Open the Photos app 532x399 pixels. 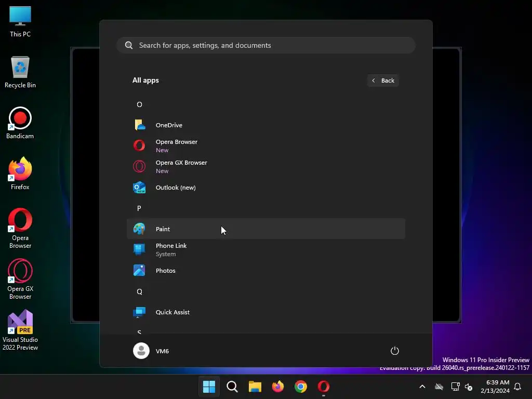coord(265,270)
